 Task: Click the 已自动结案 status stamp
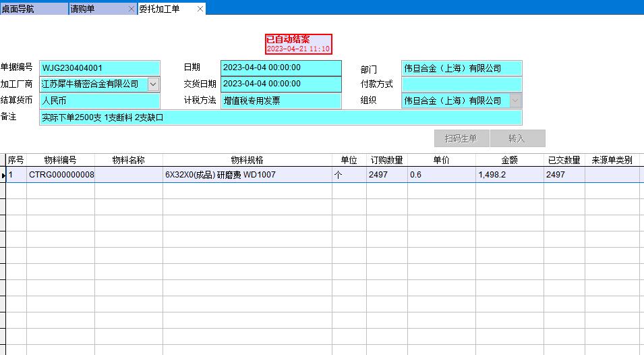point(298,44)
